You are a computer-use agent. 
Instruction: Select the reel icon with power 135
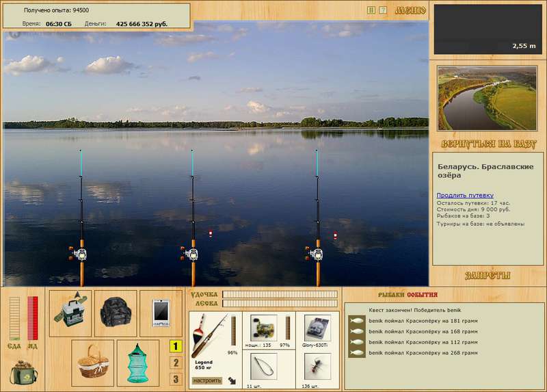point(264,328)
